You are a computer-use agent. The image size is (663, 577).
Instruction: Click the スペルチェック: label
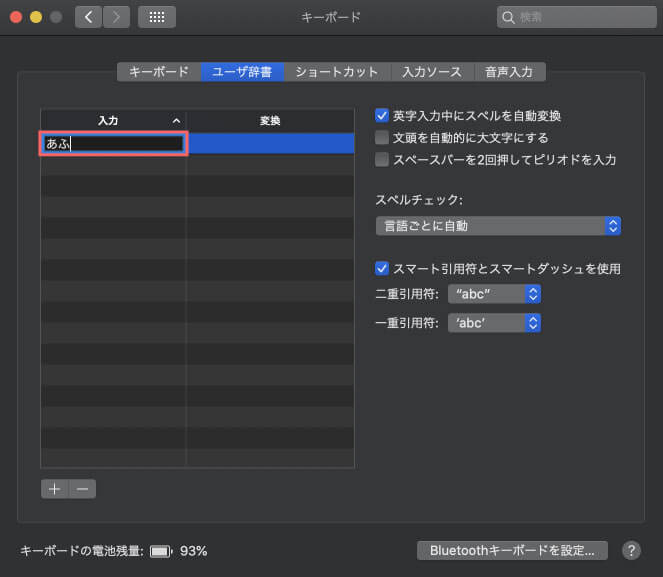click(419, 200)
